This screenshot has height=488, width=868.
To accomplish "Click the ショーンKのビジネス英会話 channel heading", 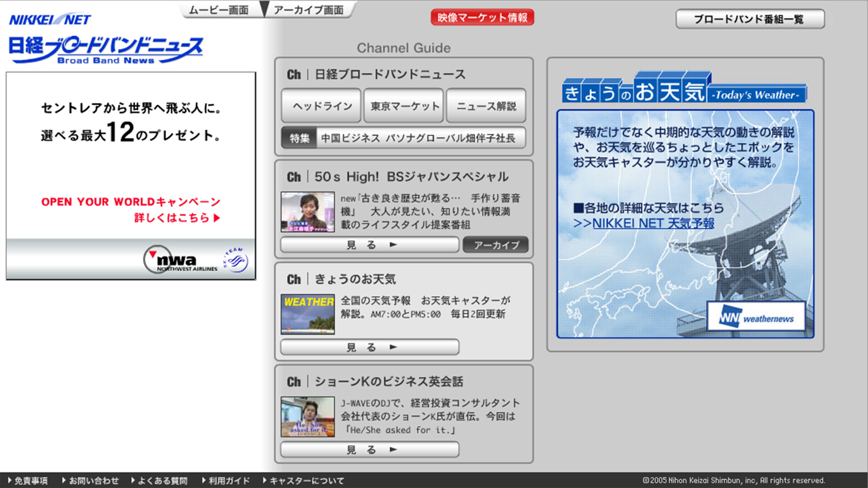I will click(x=389, y=382).
